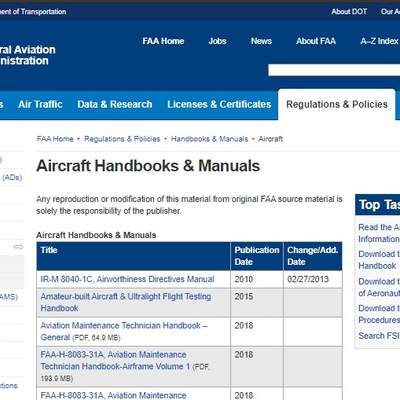Click the About DOT link

(x=349, y=12)
